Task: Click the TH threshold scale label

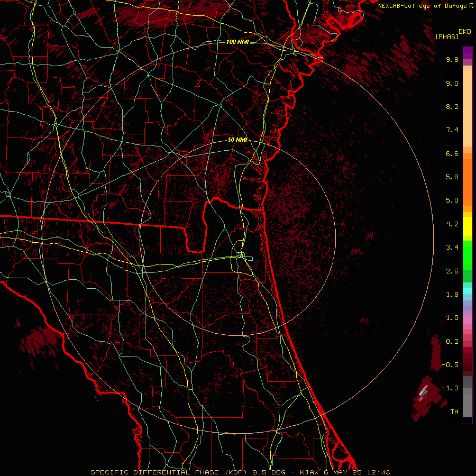Action: pyautogui.click(x=454, y=412)
